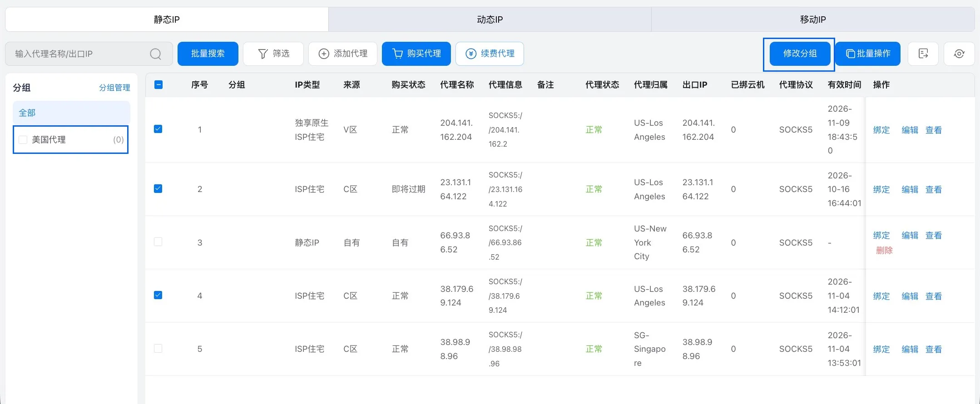Screen dimensions: 980x404
Task: Uncheck the row 1 checkbox
Action: (158, 129)
